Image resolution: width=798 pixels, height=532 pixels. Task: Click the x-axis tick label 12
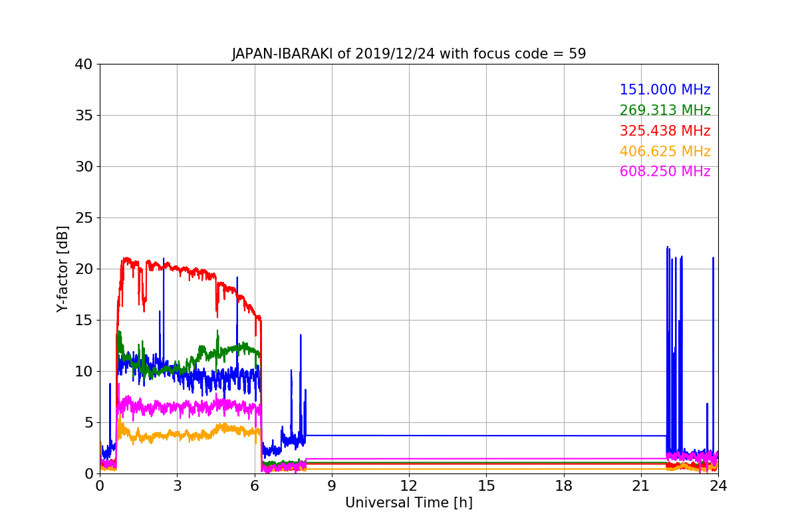coord(409,486)
